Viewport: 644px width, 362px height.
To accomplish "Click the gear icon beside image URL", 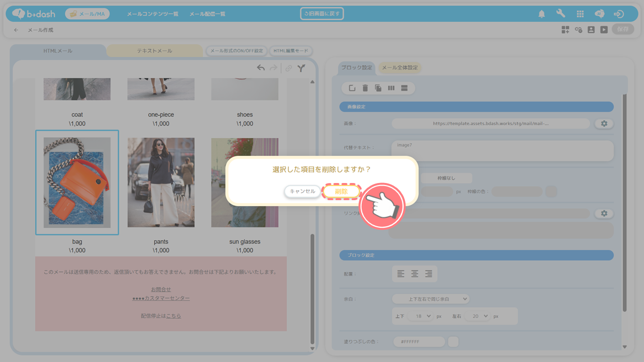I will pos(604,124).
